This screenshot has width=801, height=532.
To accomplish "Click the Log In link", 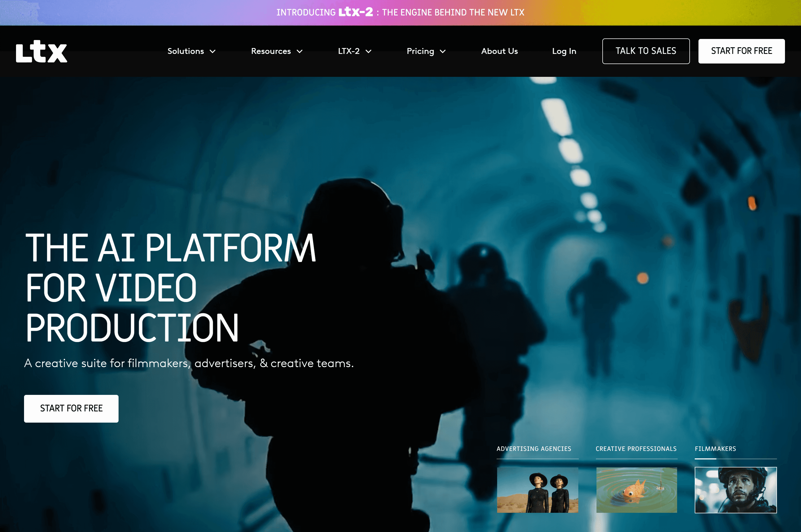I will coord(564,51).
